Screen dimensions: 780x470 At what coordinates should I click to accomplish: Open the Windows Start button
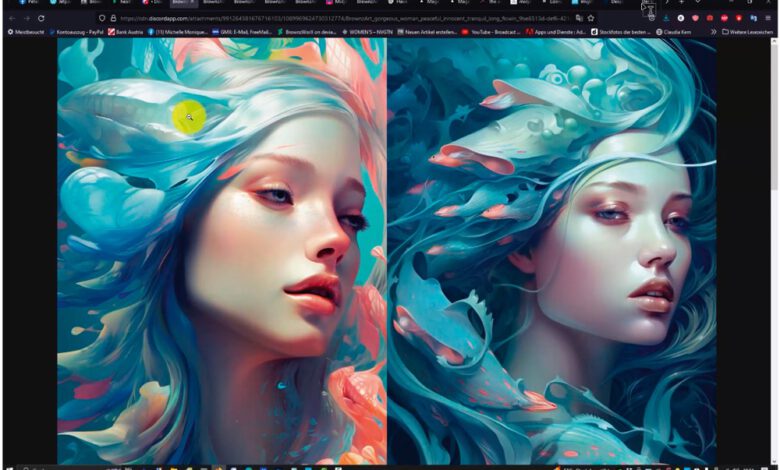[x=9, y=468]
